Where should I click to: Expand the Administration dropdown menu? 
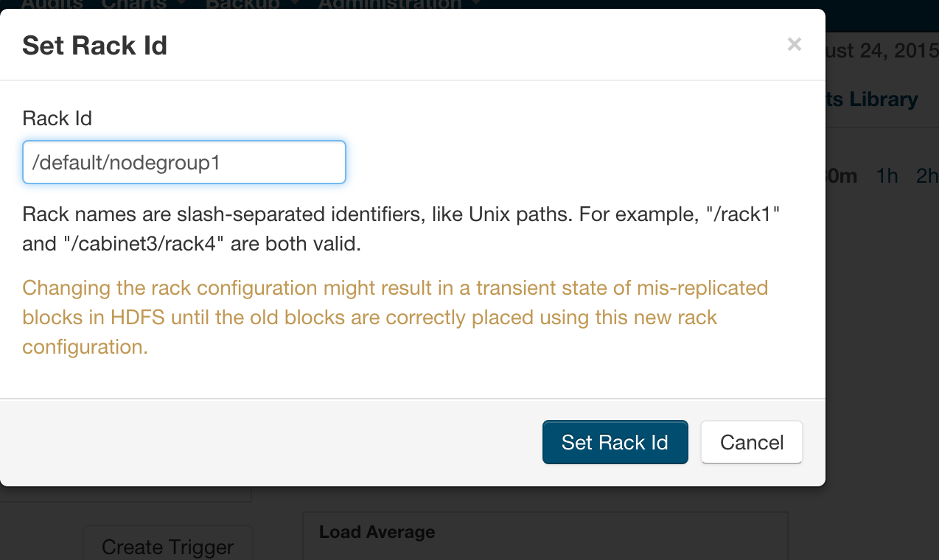[394, 4]
